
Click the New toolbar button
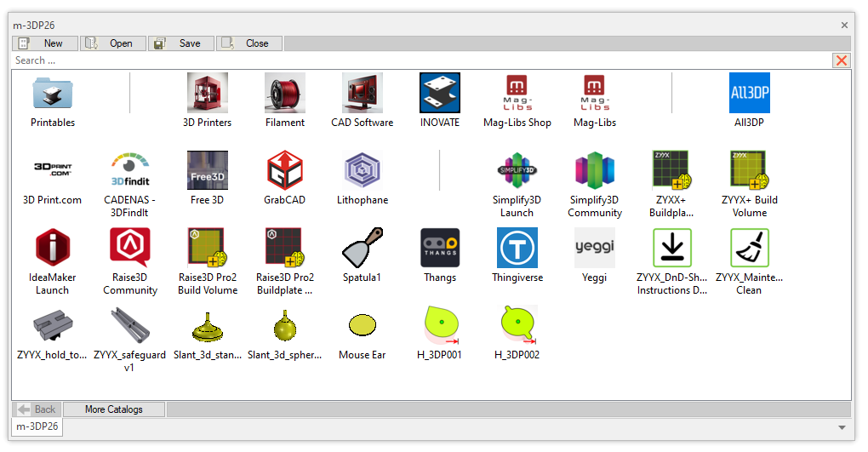point(45,43)
